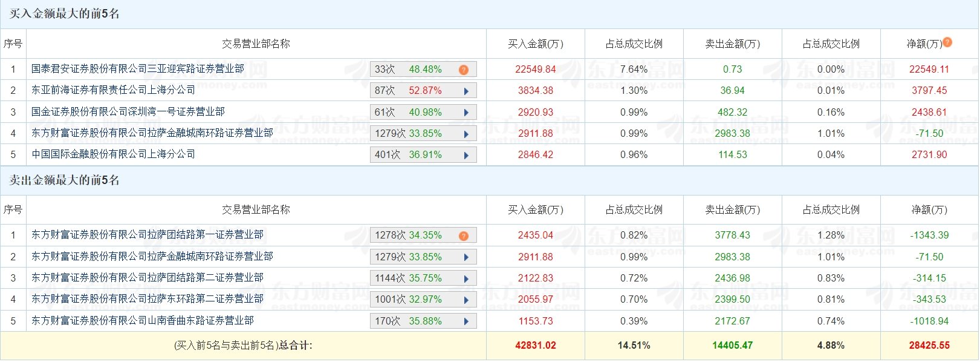
Task: Open 东方财富拉萨团结路第一证券营业部 link
Action: tap(148, 235)
